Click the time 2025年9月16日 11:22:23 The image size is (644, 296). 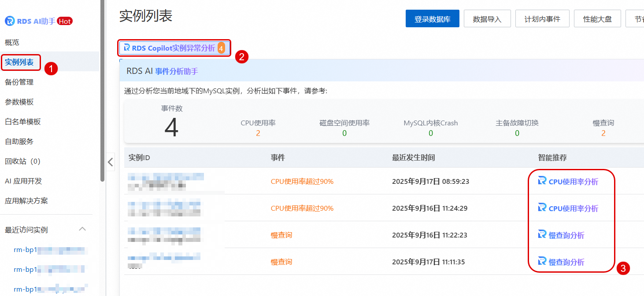[x=429, y=235]
